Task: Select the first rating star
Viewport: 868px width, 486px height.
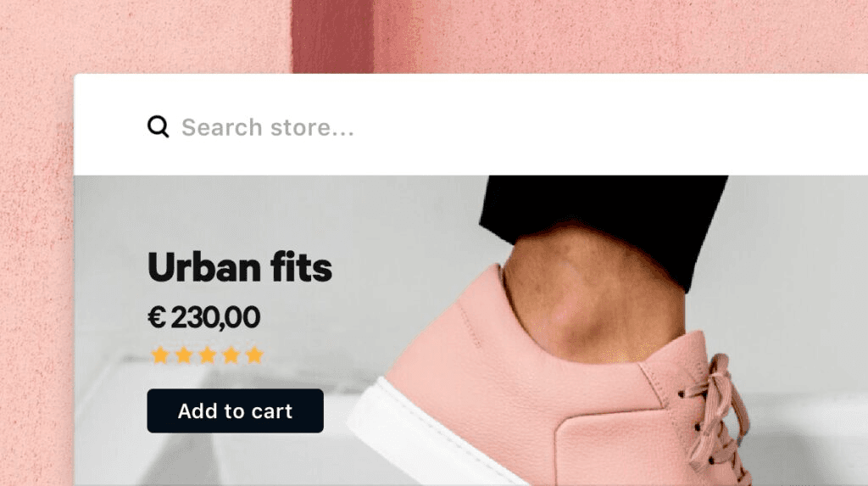Action: pos(160,355)
